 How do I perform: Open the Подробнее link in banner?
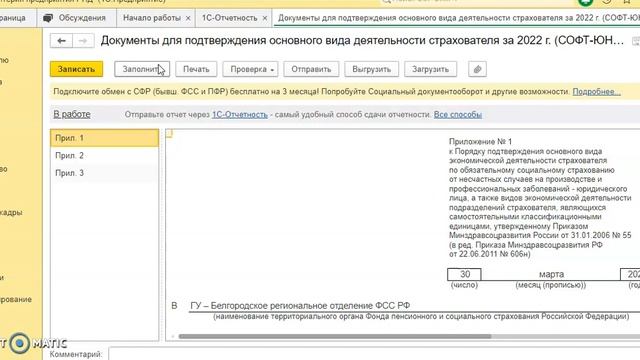596,92
